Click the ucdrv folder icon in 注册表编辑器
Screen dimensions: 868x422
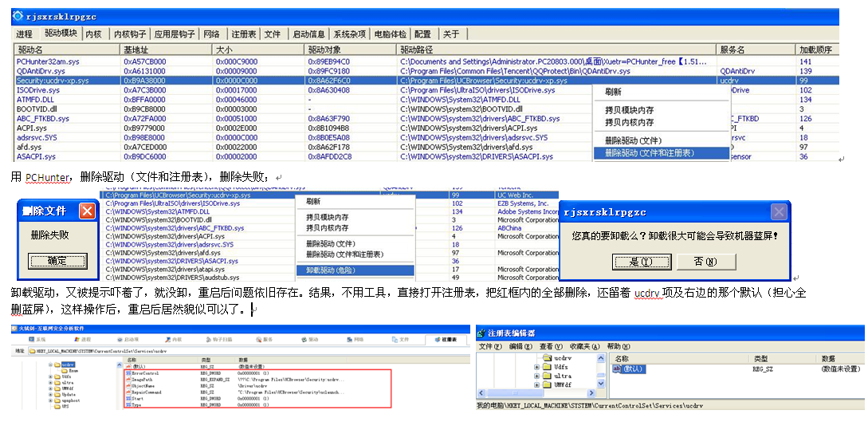pyautogui.click(x=548, y=358)
